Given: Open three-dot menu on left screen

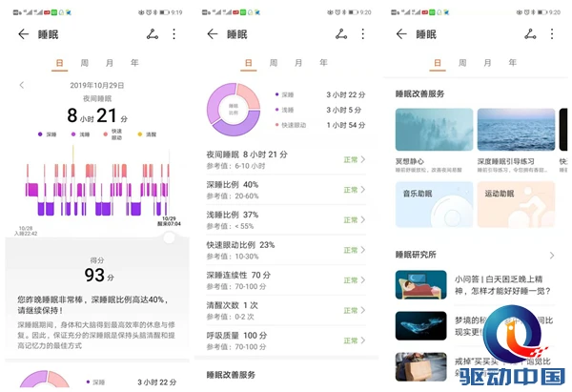Looking at the screenshot, I should click(174, 34).
